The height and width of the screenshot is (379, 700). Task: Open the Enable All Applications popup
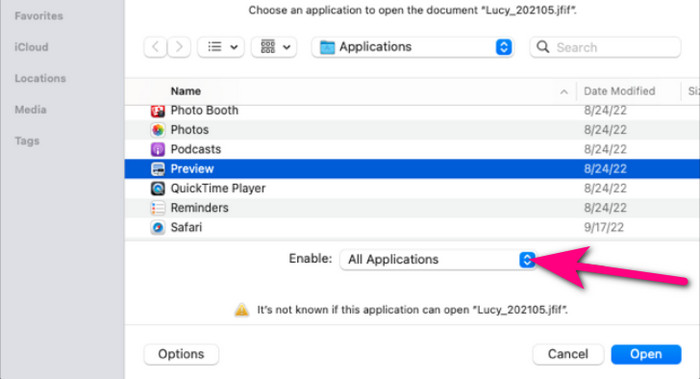pos(438,259)
